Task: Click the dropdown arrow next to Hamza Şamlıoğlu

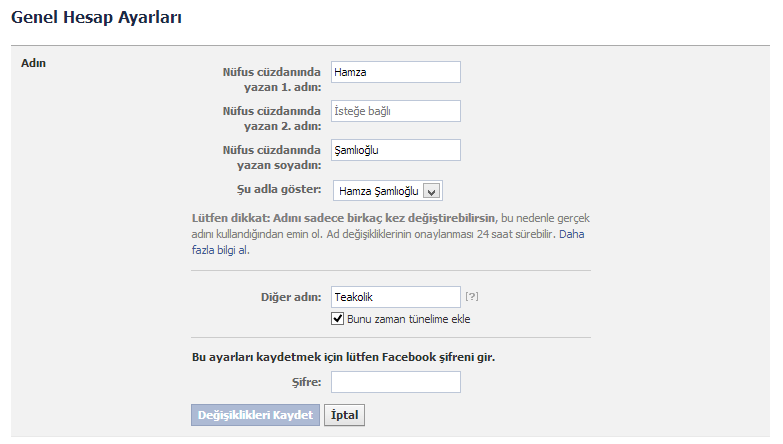Action: 431,191
